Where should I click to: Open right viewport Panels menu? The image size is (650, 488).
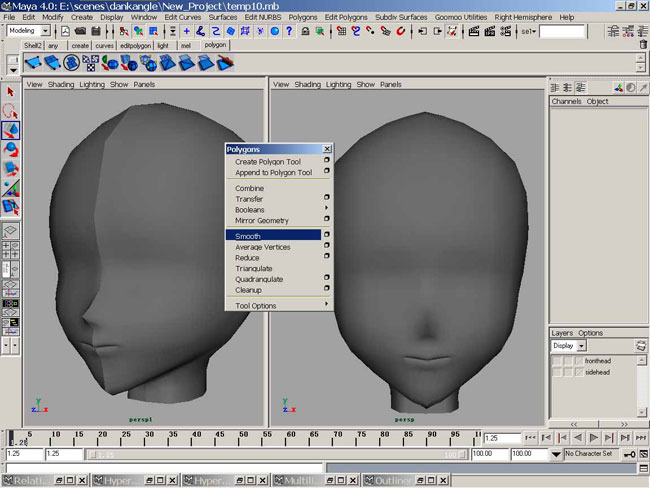click(x=390, y=84)
